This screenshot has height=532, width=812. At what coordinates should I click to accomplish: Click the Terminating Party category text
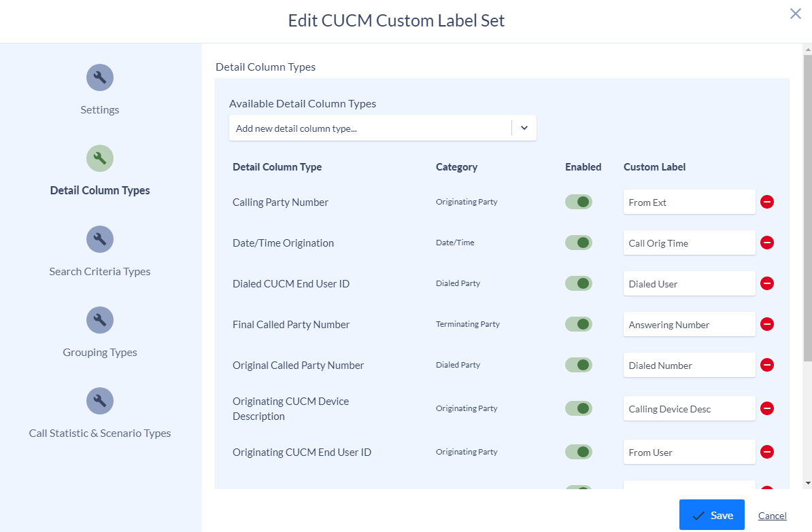468,324
